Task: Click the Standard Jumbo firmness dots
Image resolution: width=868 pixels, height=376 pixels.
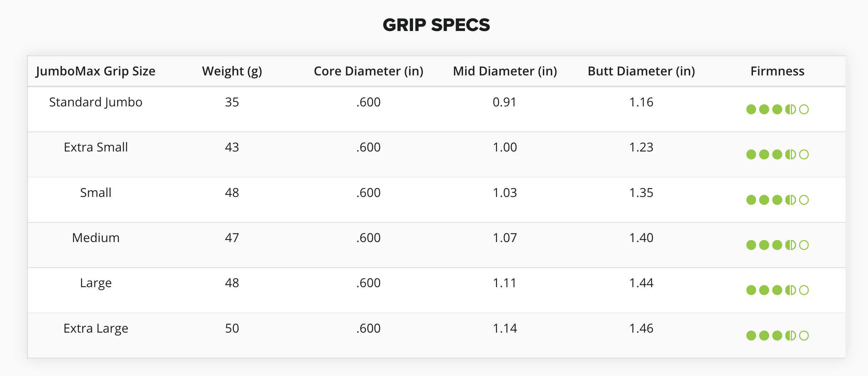Action: click(777, 109)
